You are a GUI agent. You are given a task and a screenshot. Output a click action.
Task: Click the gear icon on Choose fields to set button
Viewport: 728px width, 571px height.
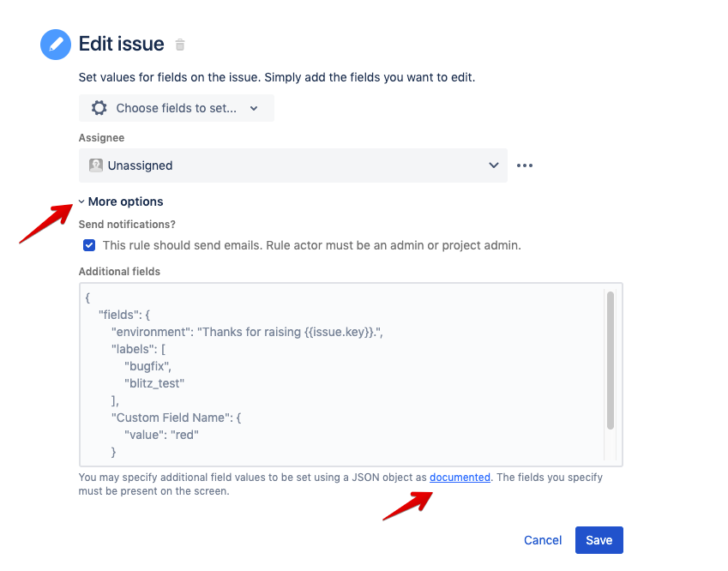99,108
